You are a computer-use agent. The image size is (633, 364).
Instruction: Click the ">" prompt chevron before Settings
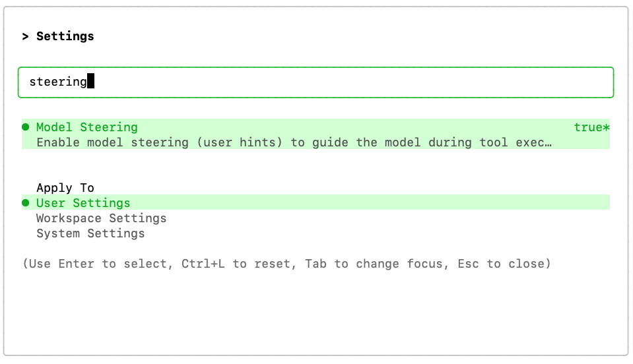click(x=25, y=36)
